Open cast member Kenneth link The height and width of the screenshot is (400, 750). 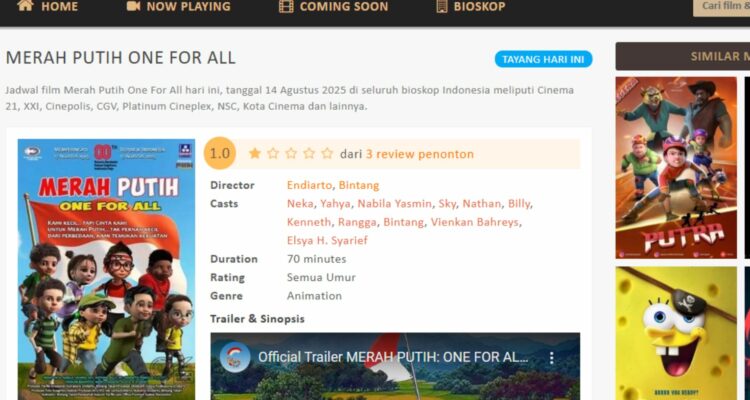[x=309, y=222]
